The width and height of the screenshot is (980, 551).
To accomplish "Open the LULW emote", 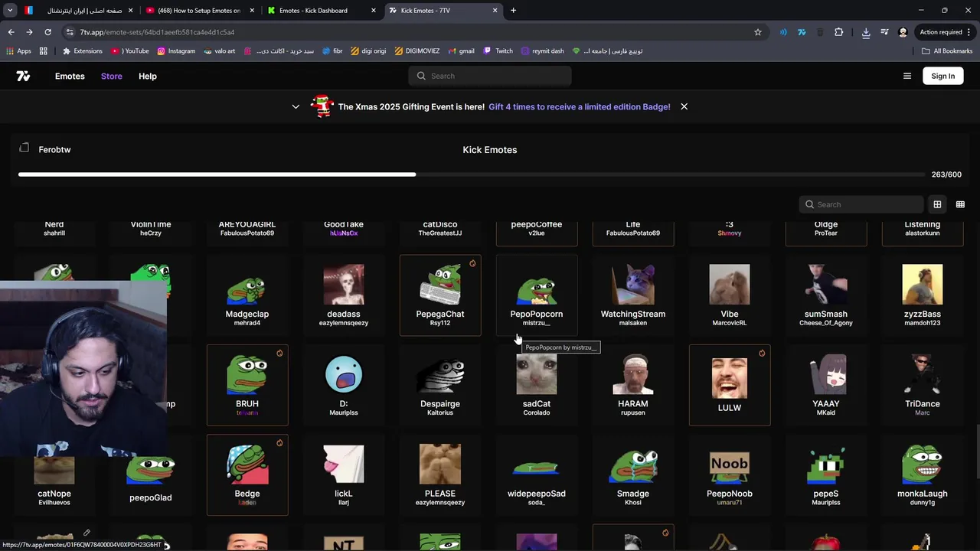I will pos(730,385).
